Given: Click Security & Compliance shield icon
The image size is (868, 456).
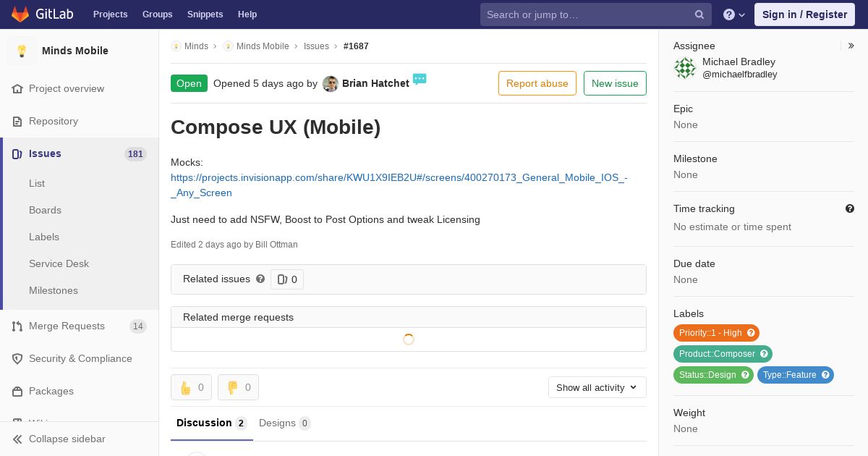Looking at the screenshot, I should tap(17, 358).
